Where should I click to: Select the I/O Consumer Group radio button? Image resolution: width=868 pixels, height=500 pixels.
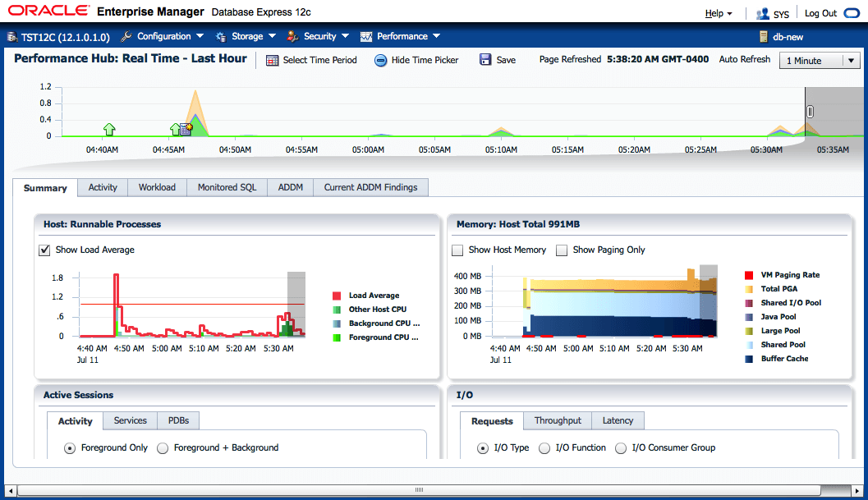click(621, 448)
